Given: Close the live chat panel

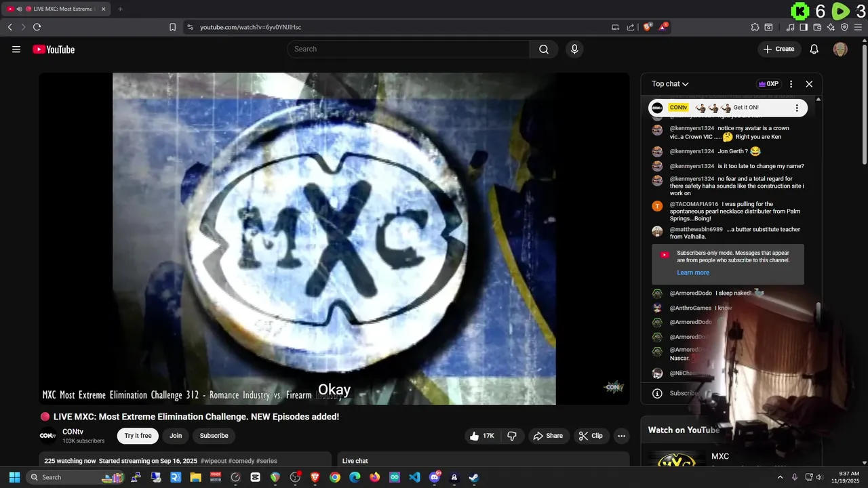Looking at the screenshot, I should point(809,84).
